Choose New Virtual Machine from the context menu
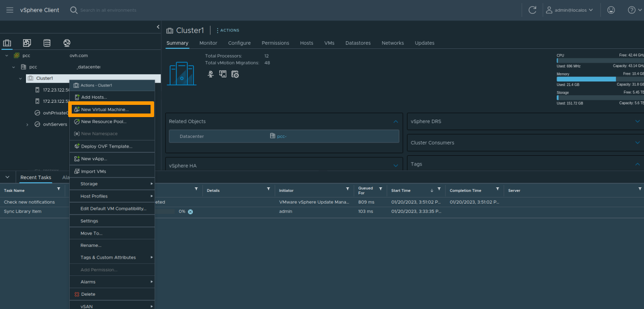644x309 pixels. point(111,109)
